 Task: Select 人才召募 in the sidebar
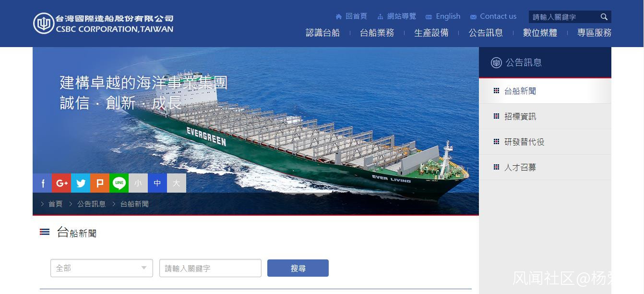click(545, 167)
